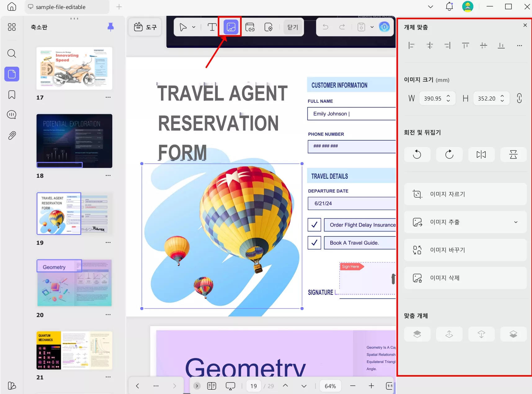Open options menu for page 19
532x394 pixels.
[108, 243]
